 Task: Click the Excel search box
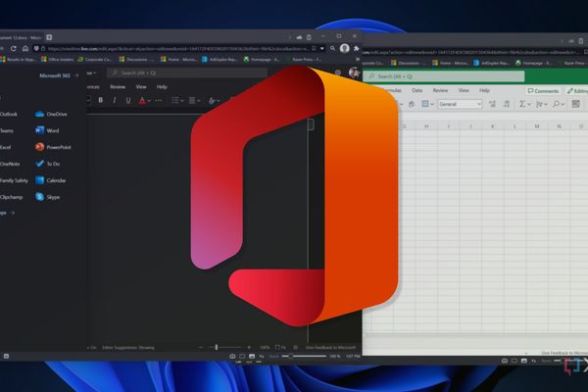(444, 76)
